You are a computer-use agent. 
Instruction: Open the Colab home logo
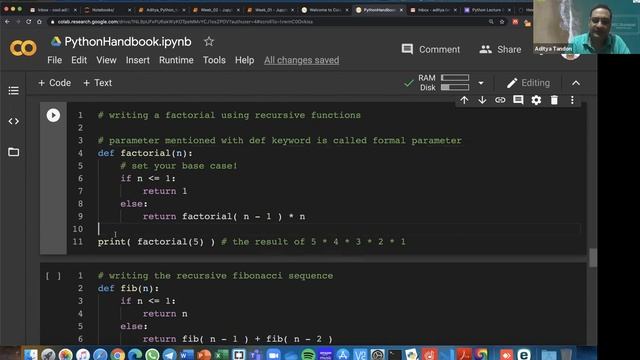[23, 48]
